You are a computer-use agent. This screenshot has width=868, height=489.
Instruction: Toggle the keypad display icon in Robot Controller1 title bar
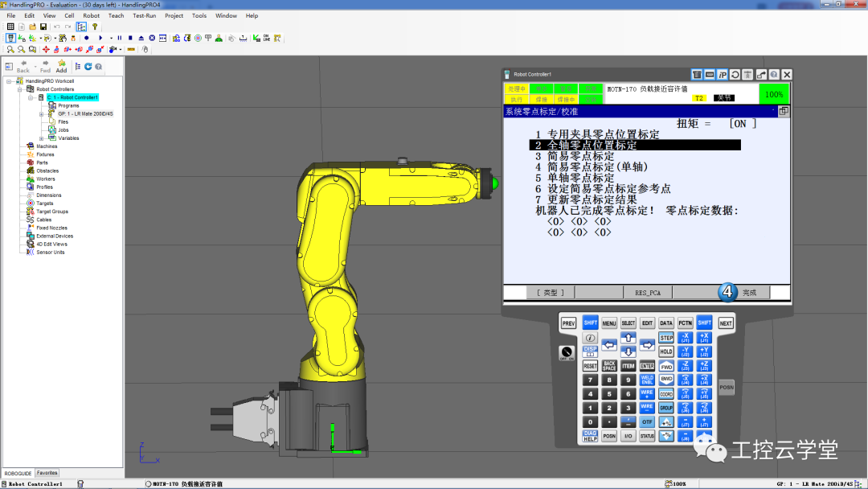point(710,74)
